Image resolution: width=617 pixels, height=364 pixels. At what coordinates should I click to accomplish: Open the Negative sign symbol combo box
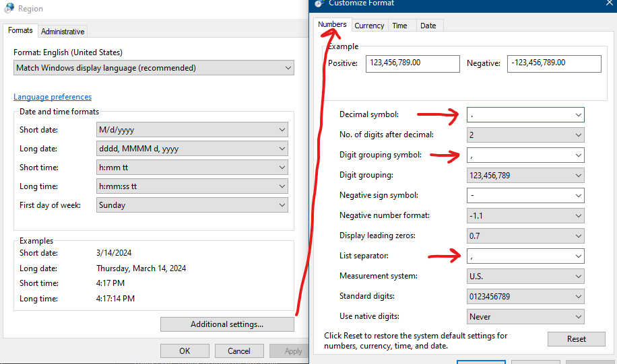[525, 195]
